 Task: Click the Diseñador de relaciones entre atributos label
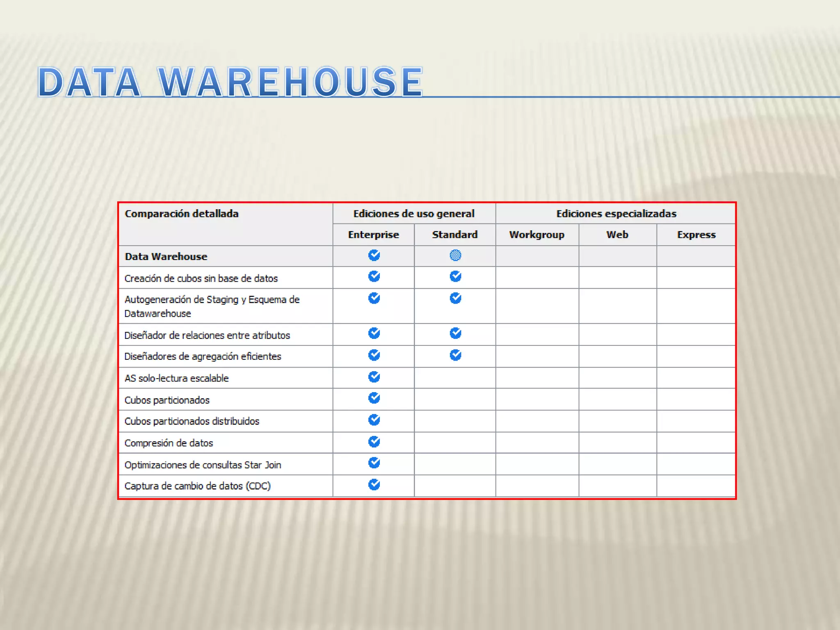(207, 336)
